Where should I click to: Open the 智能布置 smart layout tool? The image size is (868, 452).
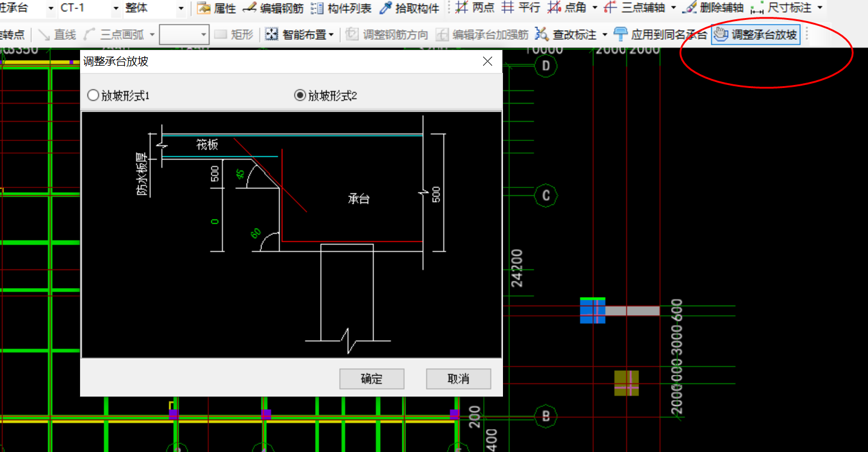tap(296, 34)
